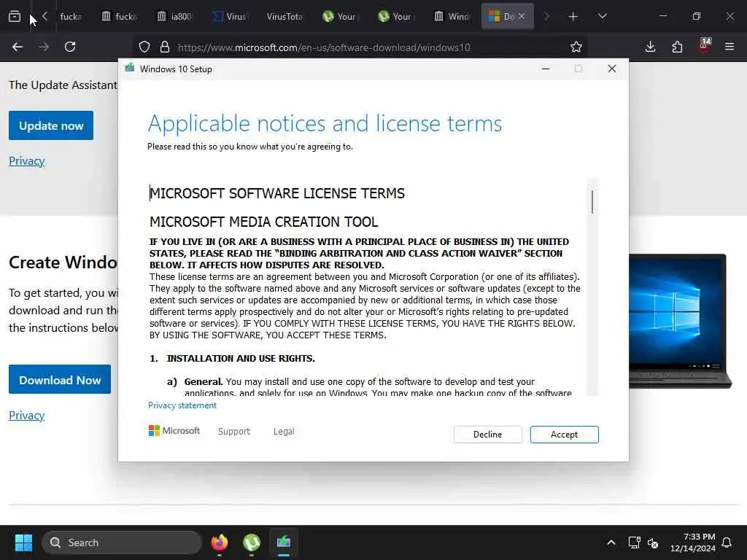Viewport: 747px width, 560px height.
Task: Switch to the ia800 tab
Action: tap(174, 17)
